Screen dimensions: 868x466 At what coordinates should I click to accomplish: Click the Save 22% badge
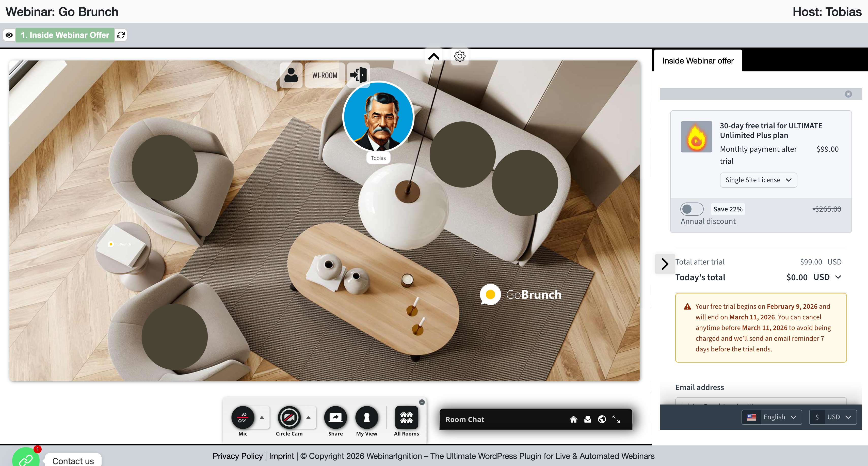tap(728, 209)
